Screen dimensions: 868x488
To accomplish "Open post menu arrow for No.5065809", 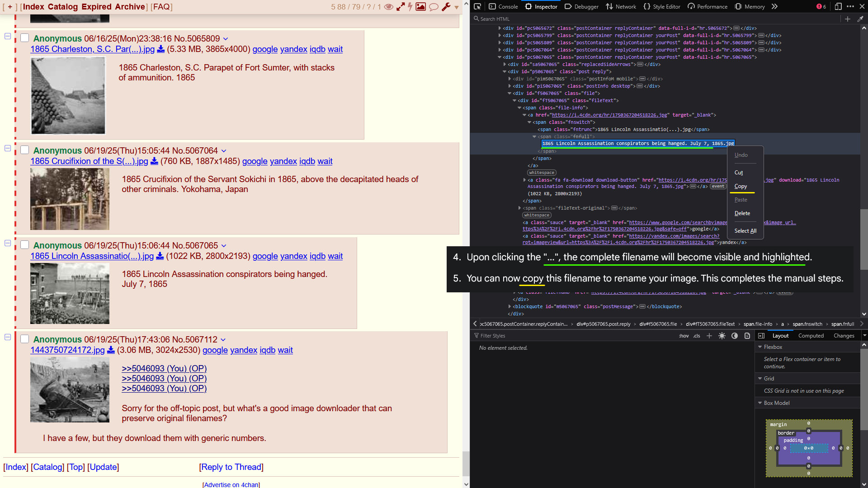I will pos(226,39).
